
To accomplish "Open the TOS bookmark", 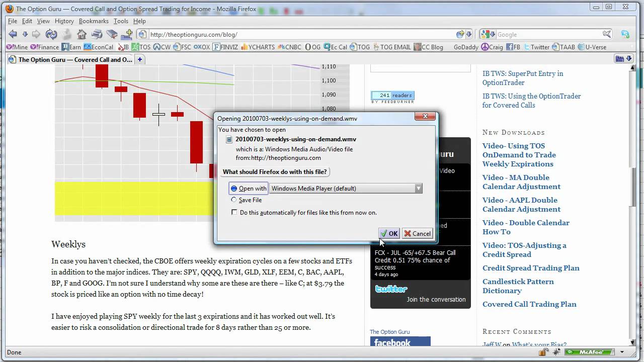I will click(x=141, y=47).
